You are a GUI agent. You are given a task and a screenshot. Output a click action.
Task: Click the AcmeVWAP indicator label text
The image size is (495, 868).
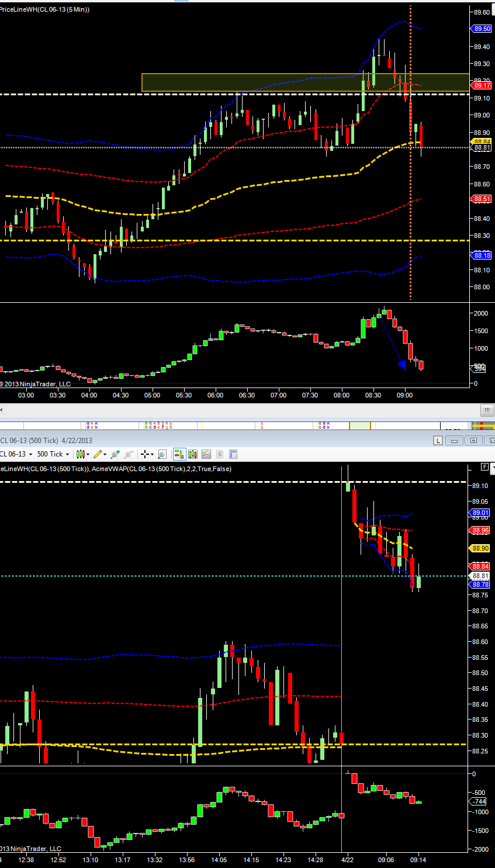coord(161,469)
